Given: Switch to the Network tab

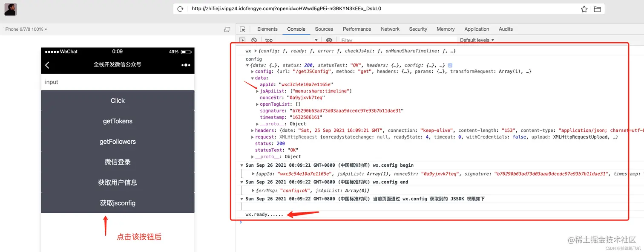Looking at the screenshot, I should point(390,29).
